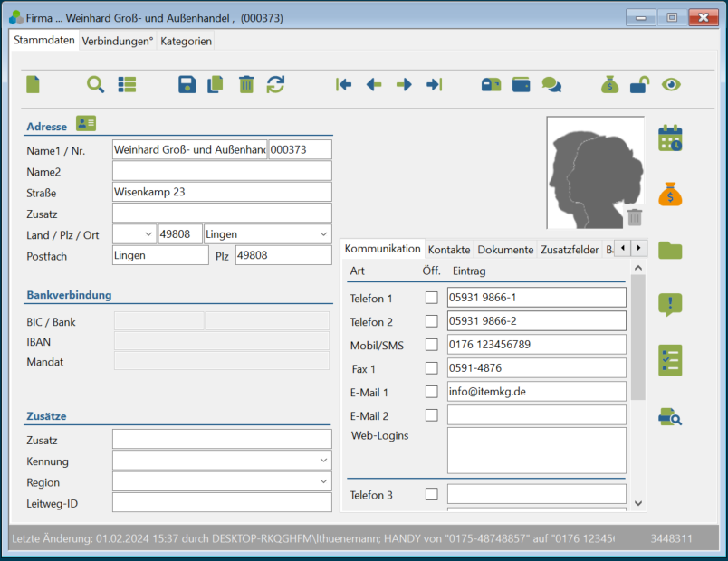Viewport: 728px width, 561px height.
Task: Open the checklist sidebar icon
Action: tap(670, 360)
